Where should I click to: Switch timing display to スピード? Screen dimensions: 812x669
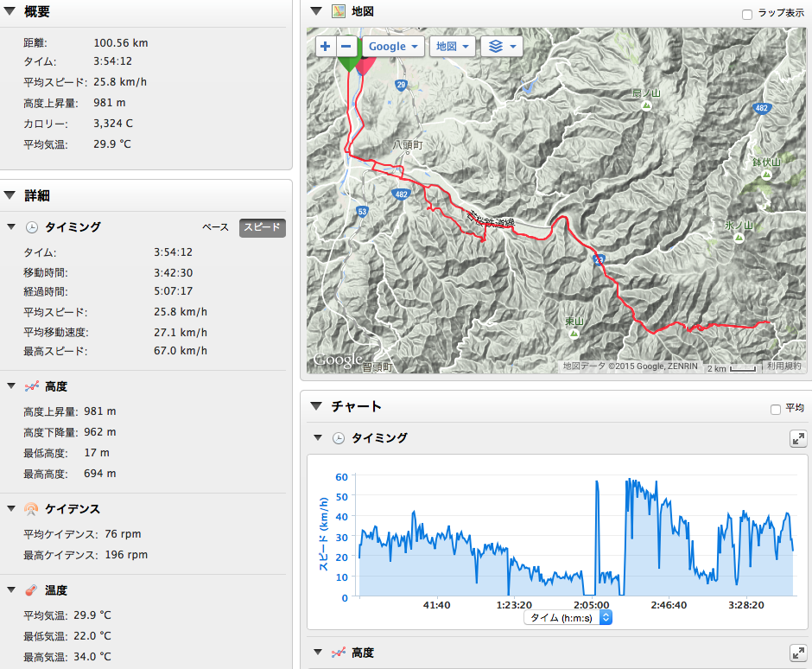(x=262, y=227)
